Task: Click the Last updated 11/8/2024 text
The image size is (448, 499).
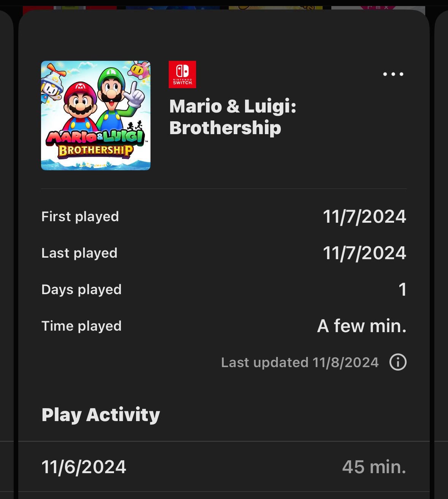Action: [x=300, y=363]
